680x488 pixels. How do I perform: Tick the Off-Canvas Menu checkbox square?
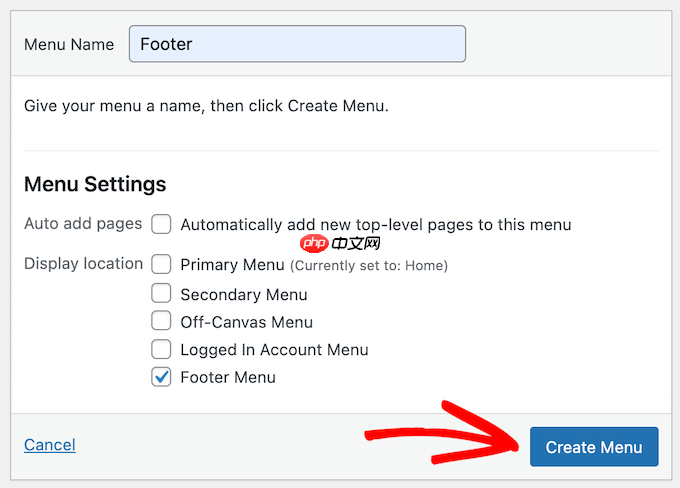coord(161,321)
